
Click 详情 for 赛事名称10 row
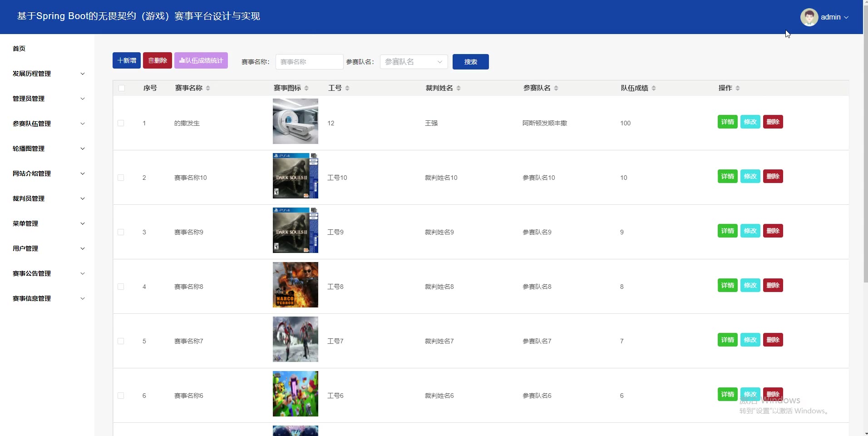pyautogui.click(x=727, y=176)
